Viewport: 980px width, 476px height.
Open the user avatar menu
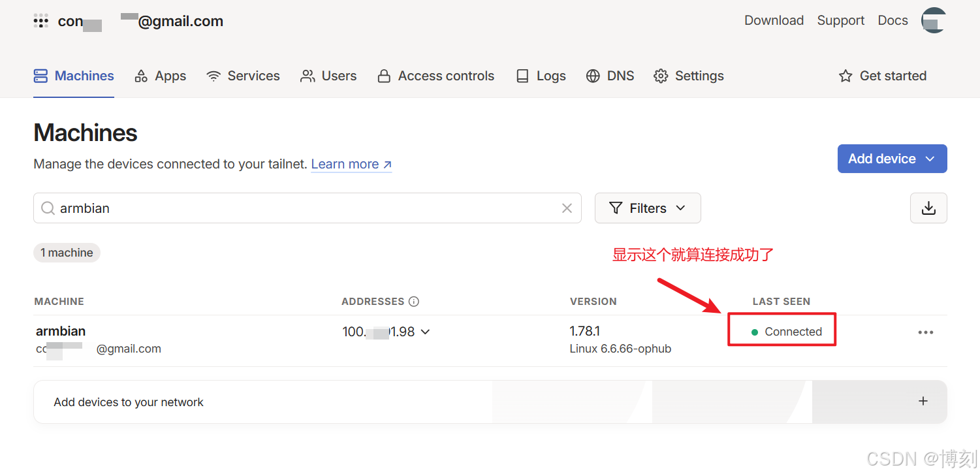[934, 20]
